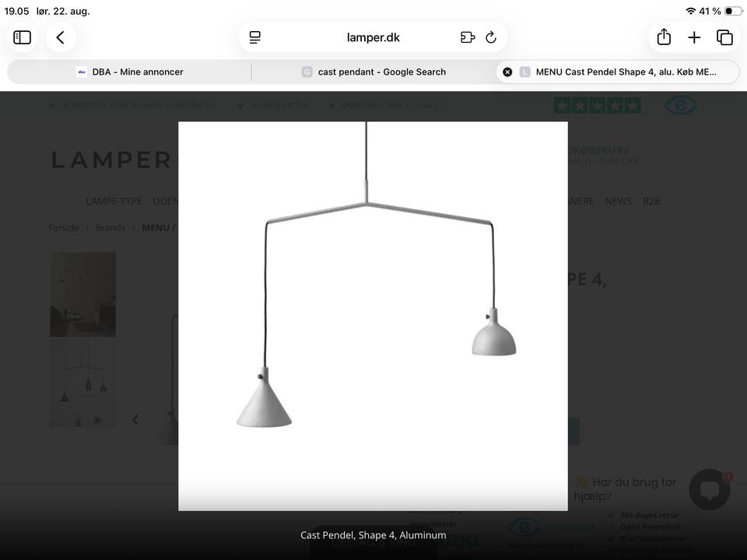Toggle the Safari sidebar

point(22,37)
